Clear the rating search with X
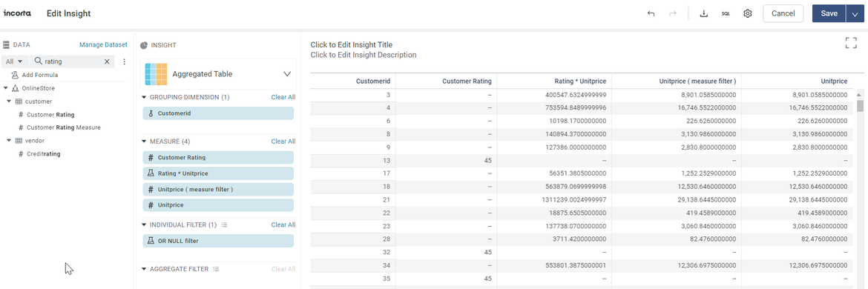868x289 pixels. (x=107, y=62)
